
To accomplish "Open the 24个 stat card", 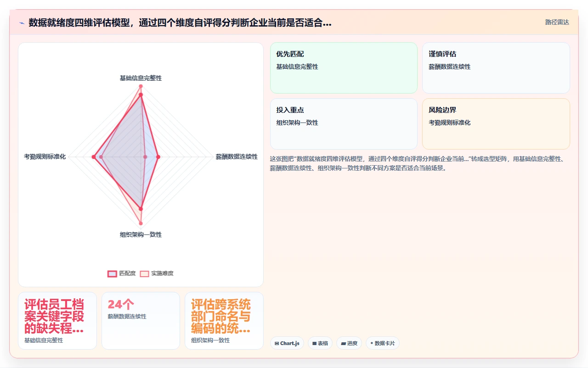I will click(141, 321).
